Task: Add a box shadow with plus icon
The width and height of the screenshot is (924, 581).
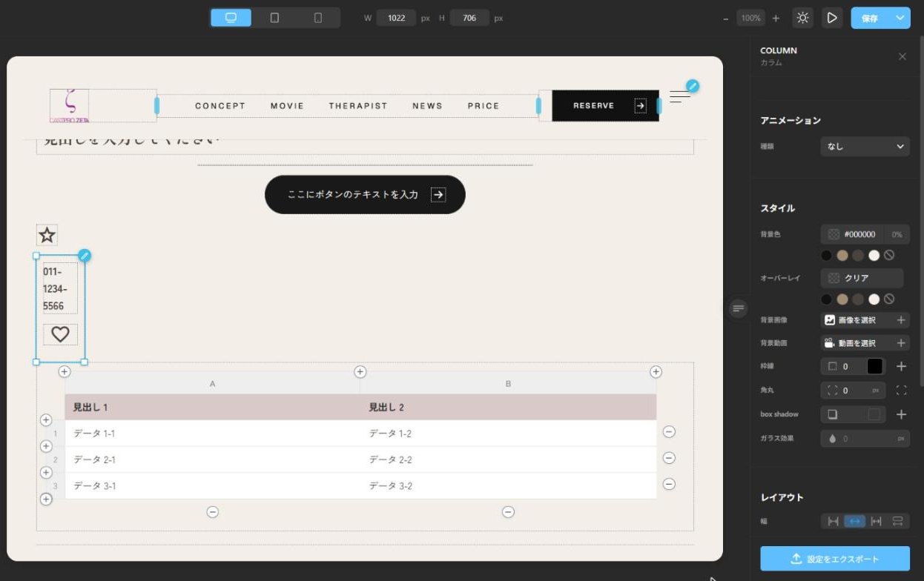Action: click(901, 414)
